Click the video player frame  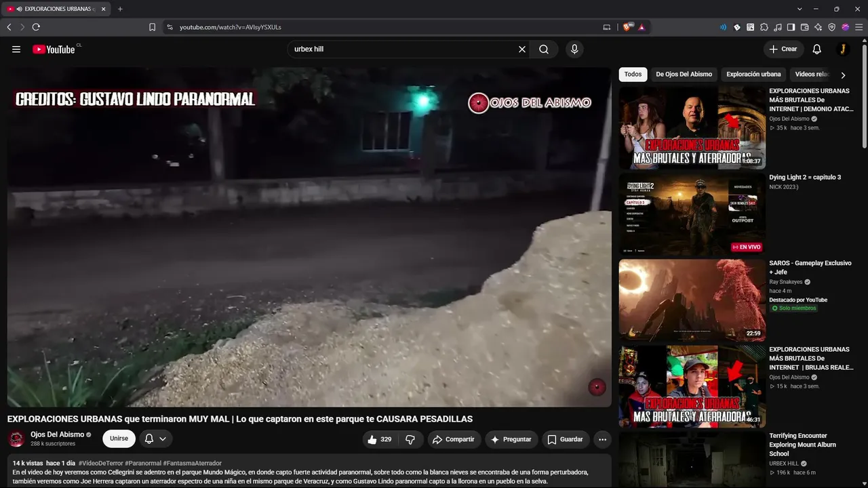click(x=309, y=237)
